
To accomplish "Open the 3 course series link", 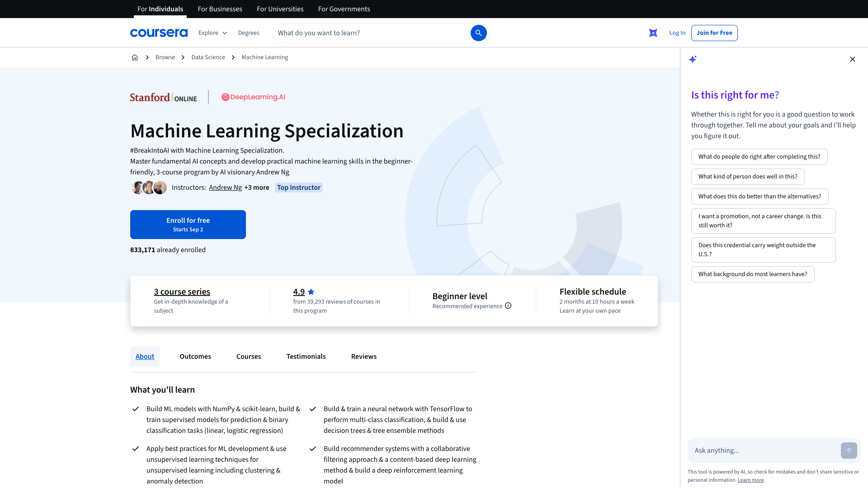I will (182, 292).
